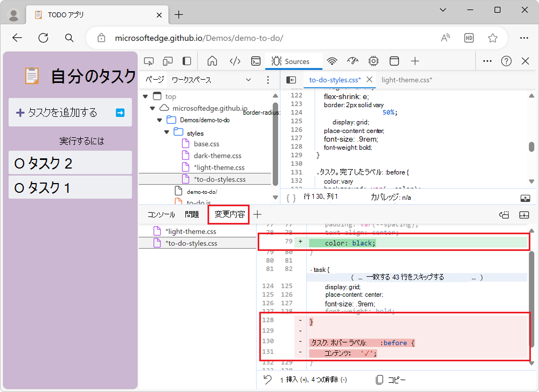Mark タスク 1 as completed
Viewport: 539px width, 392px height.
19,188
